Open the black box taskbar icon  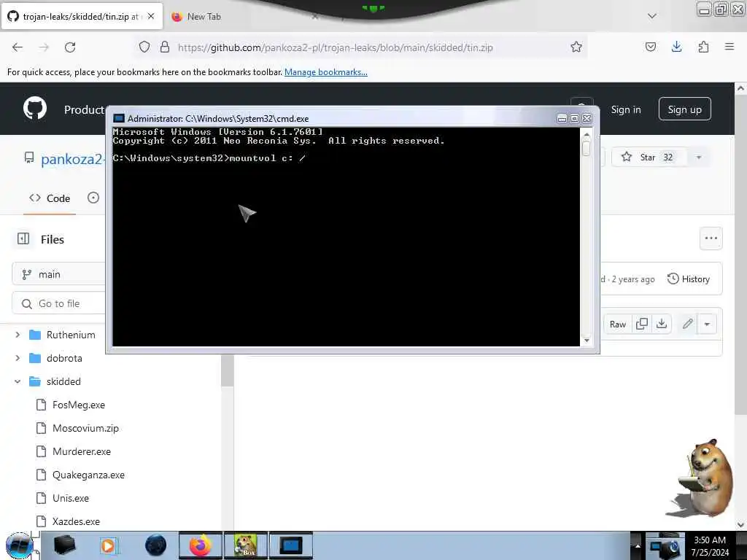pos(64,545)
